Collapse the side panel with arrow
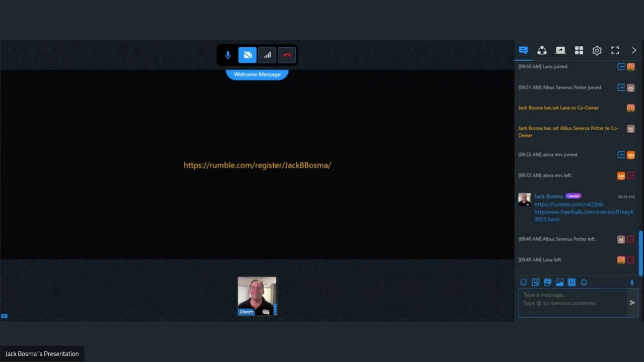This screenshot has width=644, height=362. click(634, 50)
